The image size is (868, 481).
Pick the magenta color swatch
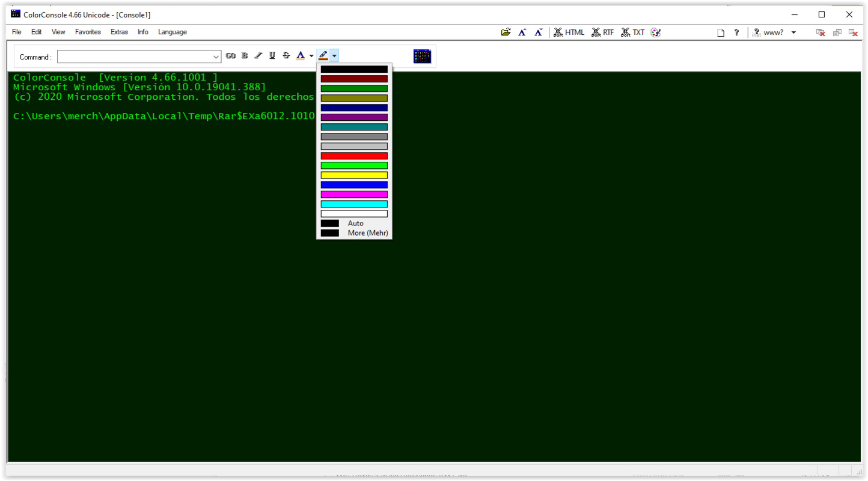tap(354, 194)
